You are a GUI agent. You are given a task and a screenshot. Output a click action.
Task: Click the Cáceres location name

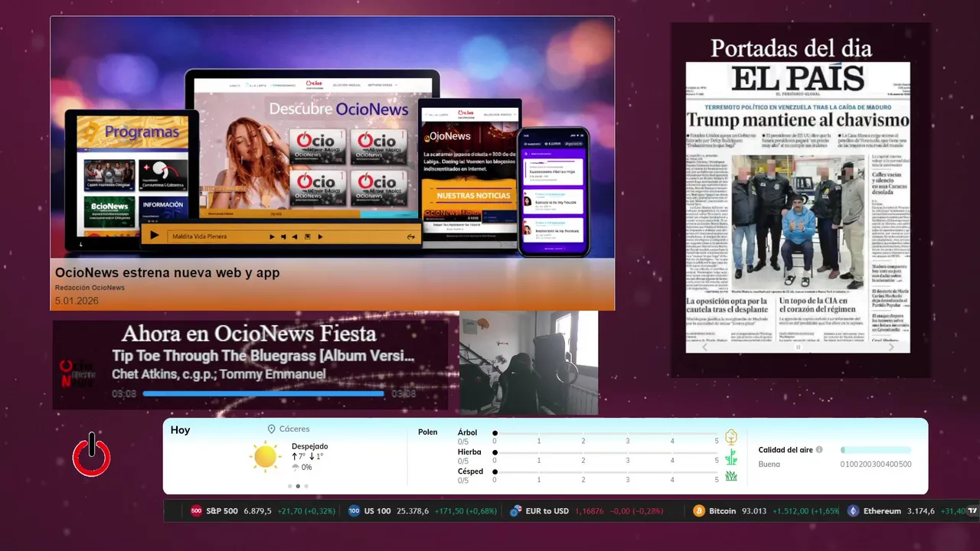tap(295, 429)
